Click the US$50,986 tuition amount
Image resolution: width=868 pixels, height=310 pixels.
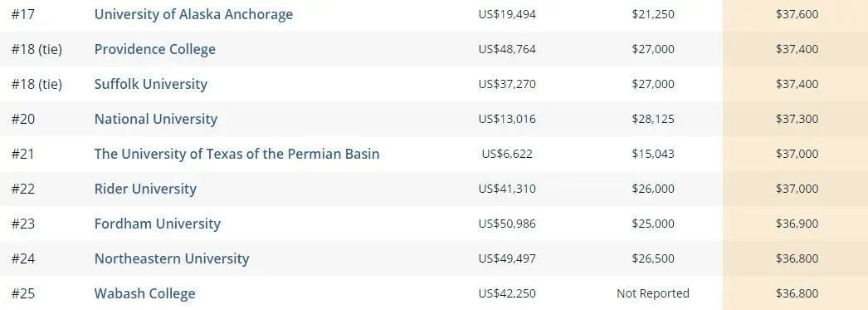(x=507, y=224)
